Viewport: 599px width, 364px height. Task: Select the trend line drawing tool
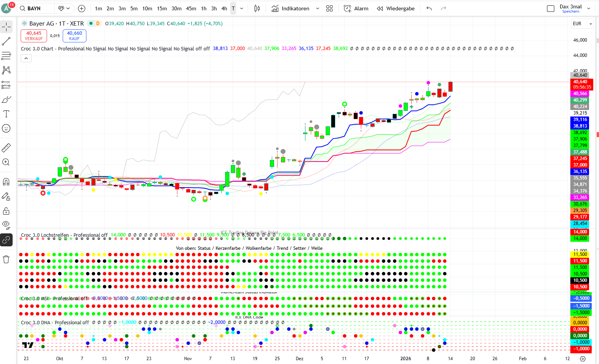pyautogui.click(x=6, y=41)
